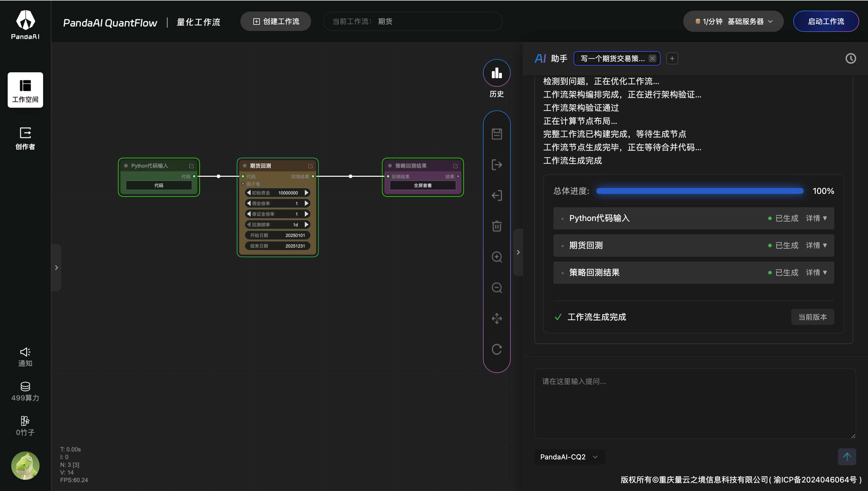868x491 pixels.
Task: Collapse the AI assistant panel with the chevron
Action: click(x=518, y=252)
